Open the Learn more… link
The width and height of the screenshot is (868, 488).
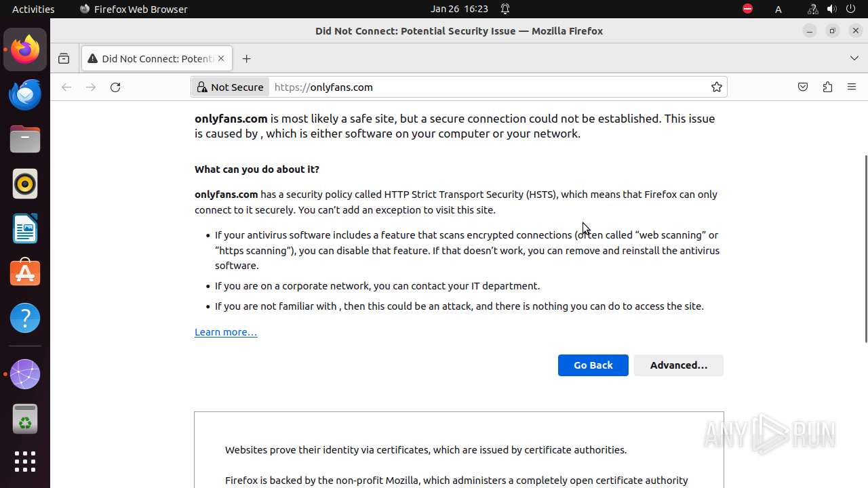point(226,331)
